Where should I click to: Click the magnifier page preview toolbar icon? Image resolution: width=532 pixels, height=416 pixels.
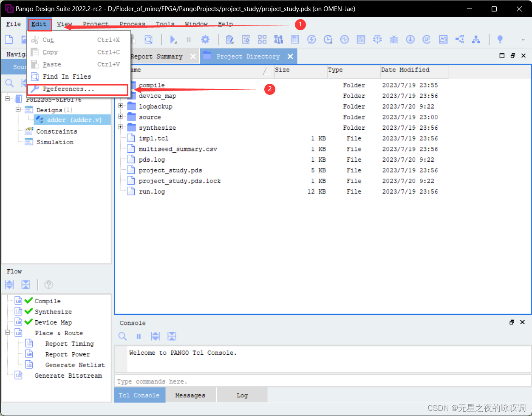[x=148, y=40]
